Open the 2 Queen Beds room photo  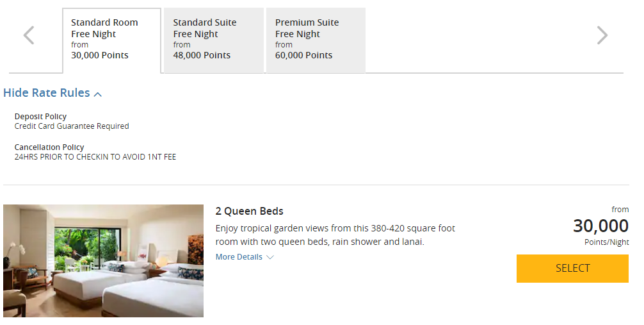point(104,261)
